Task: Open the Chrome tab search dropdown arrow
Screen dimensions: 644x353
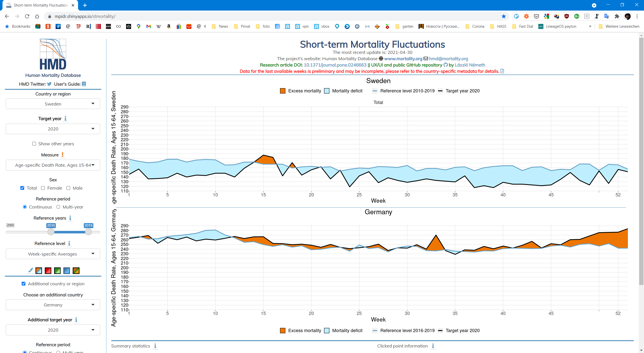Action: (x=594, y=5)
